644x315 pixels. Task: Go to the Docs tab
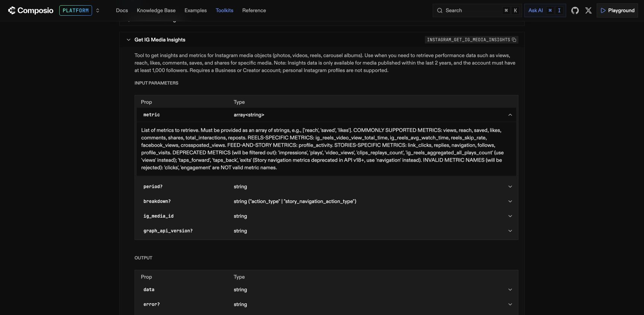point(122,10)
